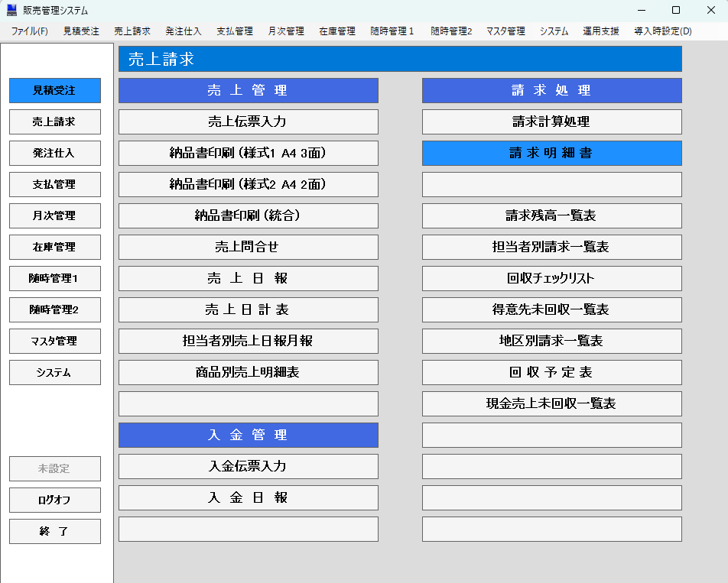Click the ログオフ button
This screenshot has width=728, height=583.
click(55, 500)
